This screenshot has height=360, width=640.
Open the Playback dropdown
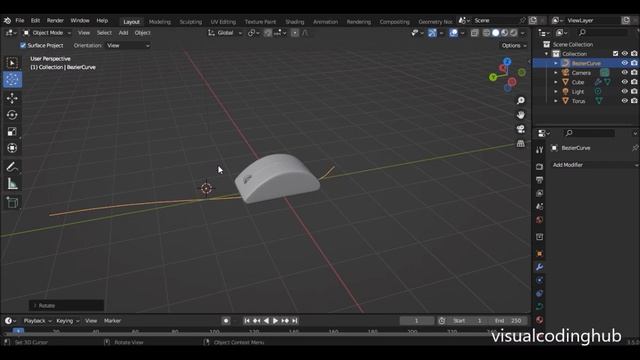click(x=37, y=321)
